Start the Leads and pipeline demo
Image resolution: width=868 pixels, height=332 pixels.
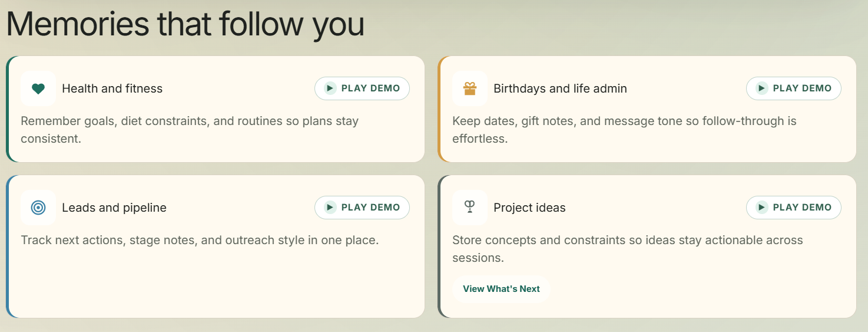point(362,208)
